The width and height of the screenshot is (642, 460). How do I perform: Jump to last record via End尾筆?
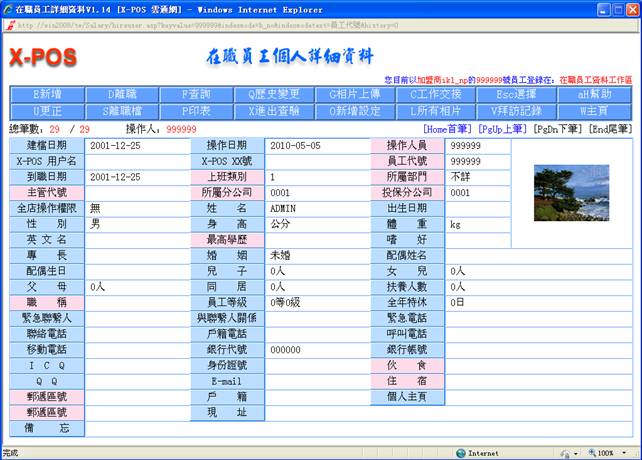(609, 129)
